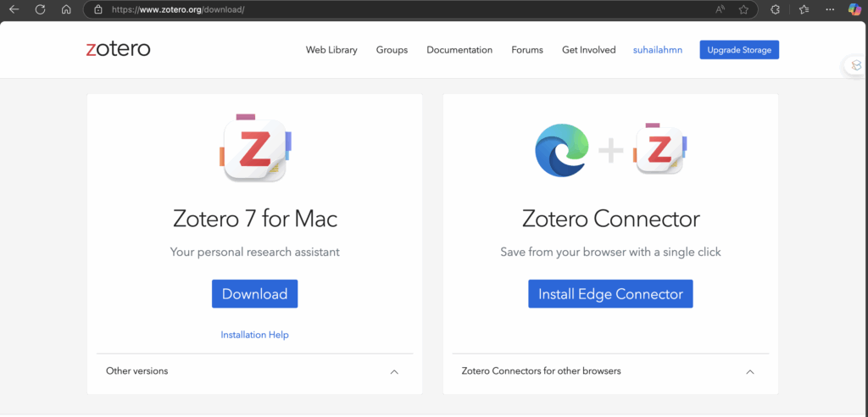Screen dimensions: 868x417
Task: Bookmark this page with star icon
Action: click(743, 10)
